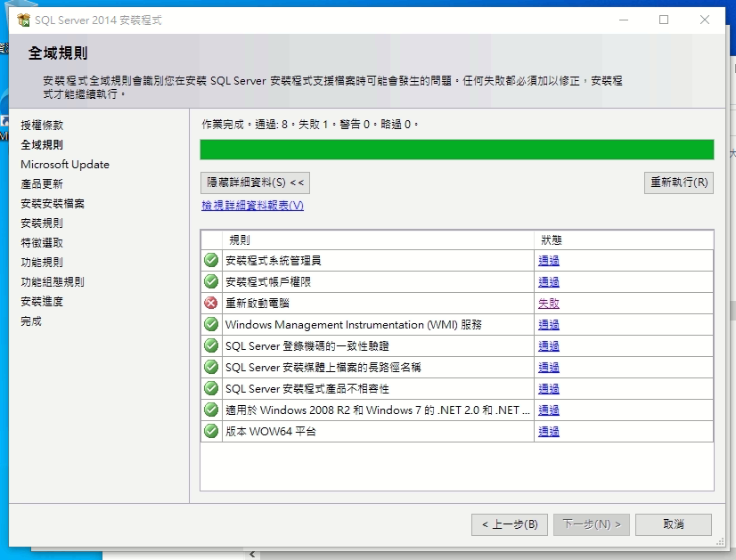
Task: Click rule name 安裝程式帳戶權限
Action: tap(268, 282)
